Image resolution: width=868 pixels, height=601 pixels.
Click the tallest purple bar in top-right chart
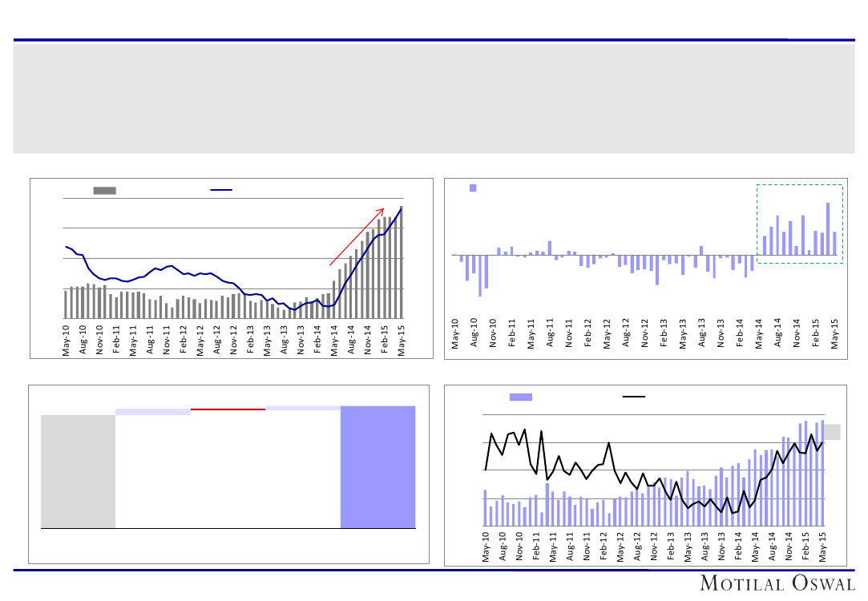pos(828,228)
